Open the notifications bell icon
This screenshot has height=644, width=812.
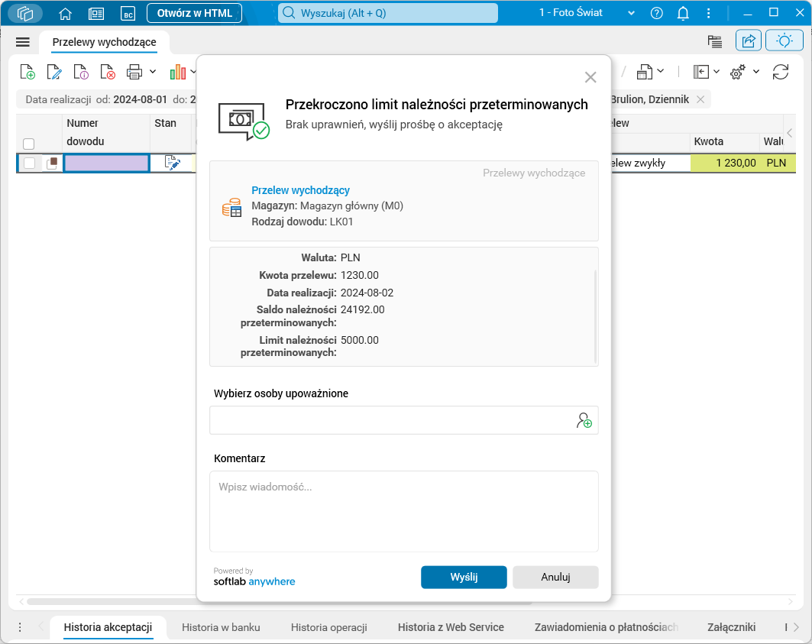[x=683, y=14]
